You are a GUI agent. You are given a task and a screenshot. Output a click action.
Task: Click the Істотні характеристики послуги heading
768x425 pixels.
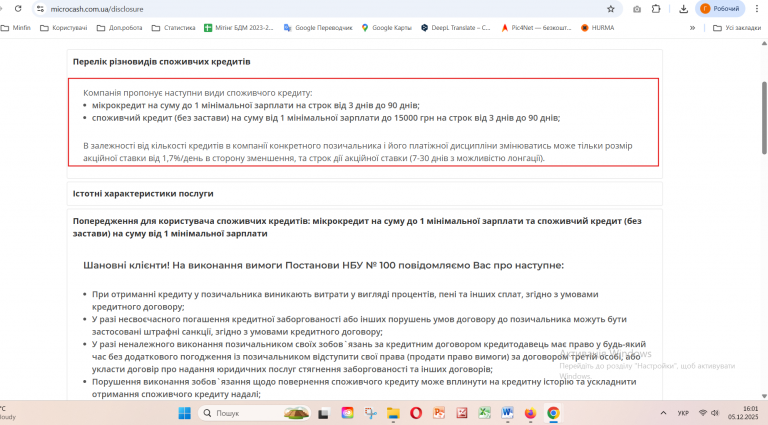point(143,193)
